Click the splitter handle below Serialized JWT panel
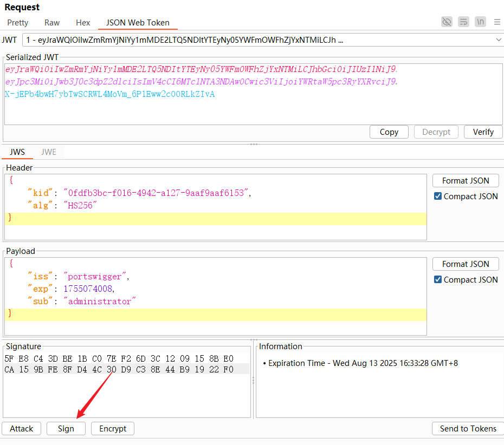Image resolution: width=504 pixels, height=445 pixels. 254,144
